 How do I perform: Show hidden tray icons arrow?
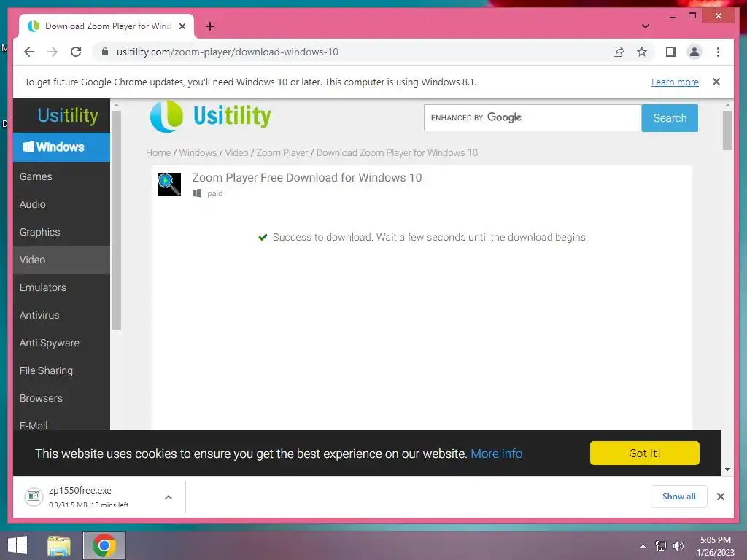pos(643,546)
